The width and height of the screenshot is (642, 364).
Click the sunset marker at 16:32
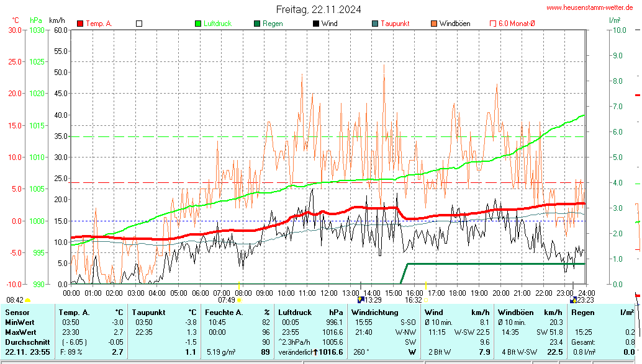coord(426,300)
